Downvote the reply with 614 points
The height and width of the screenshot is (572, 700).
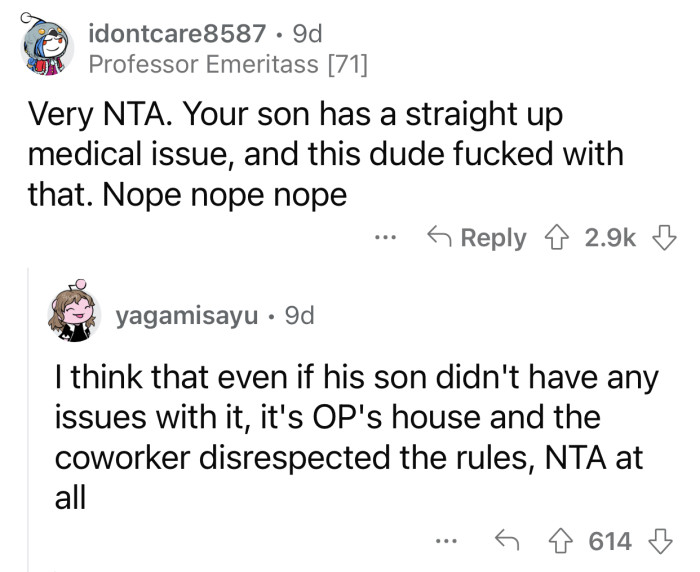(662, 541)
